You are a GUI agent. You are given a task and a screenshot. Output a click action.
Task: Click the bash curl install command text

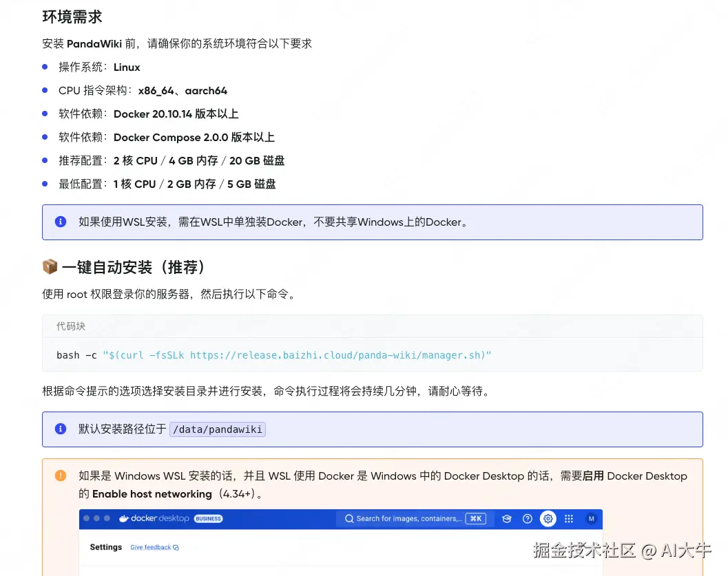point(274,355)
